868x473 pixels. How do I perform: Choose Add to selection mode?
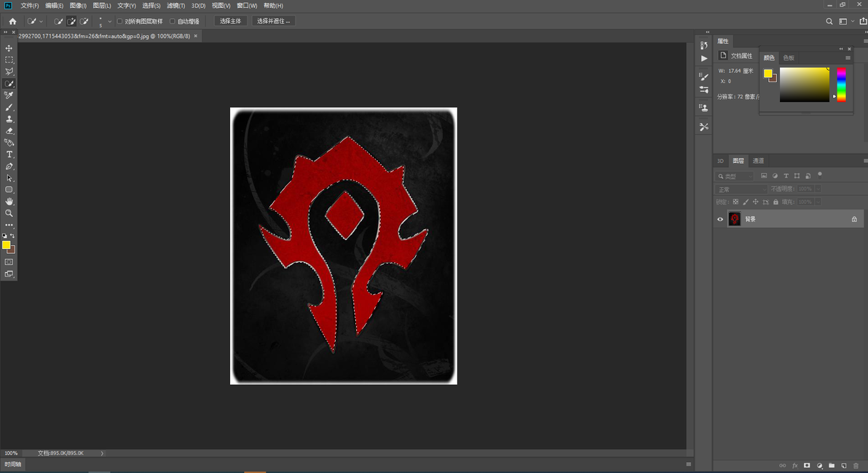pos(71,21)
